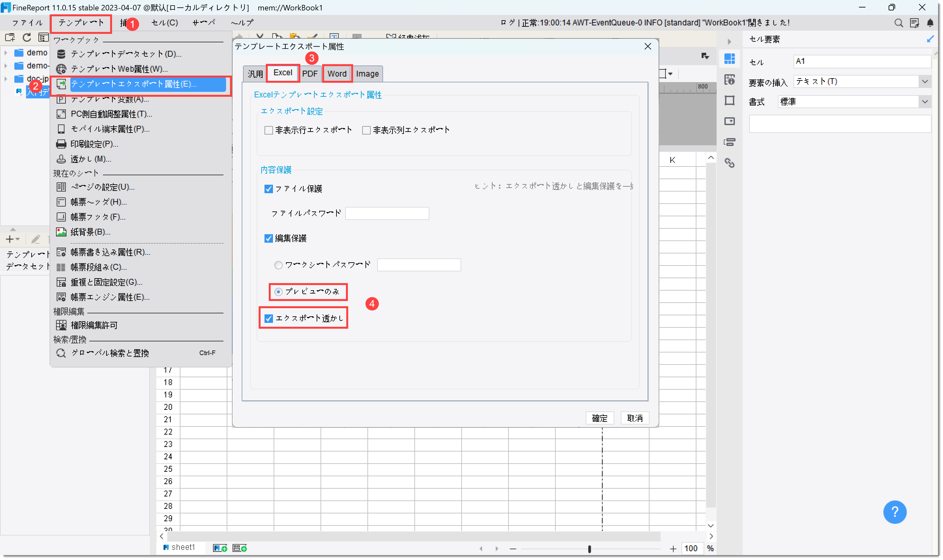Click the ファイルパスワード input field
Image resolution: width=943 pixels, height=560 pixels.
[387, 214]
